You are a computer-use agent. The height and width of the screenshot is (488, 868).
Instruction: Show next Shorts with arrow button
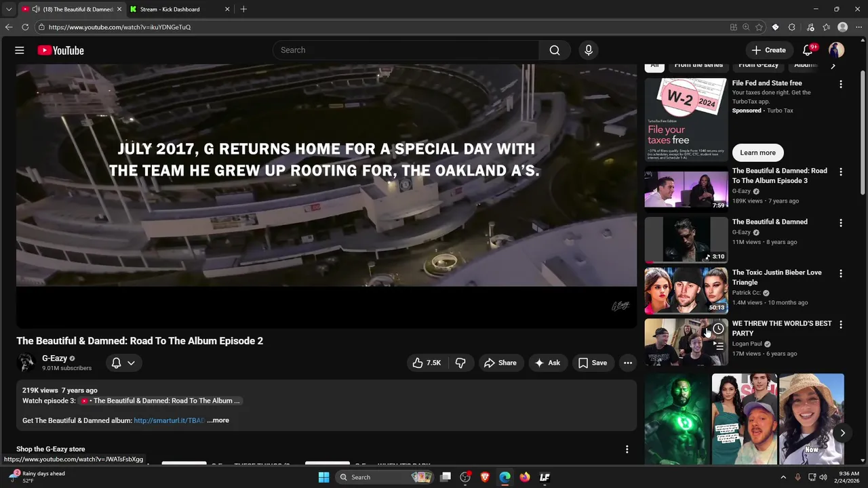842,433
